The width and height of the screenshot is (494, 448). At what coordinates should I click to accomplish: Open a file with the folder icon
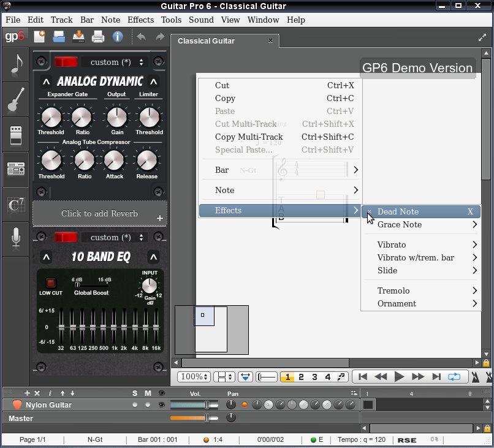(59, 37)
